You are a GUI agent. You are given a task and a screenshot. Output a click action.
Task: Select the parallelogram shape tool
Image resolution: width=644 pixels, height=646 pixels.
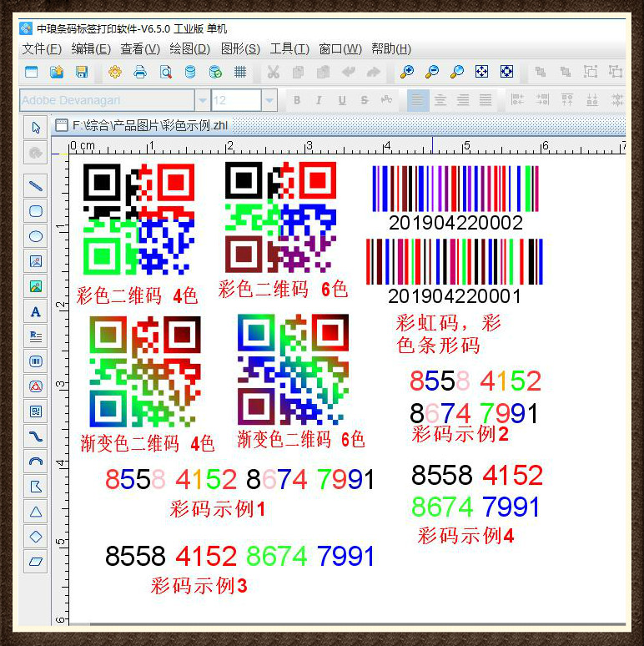(x=36, y=561)
